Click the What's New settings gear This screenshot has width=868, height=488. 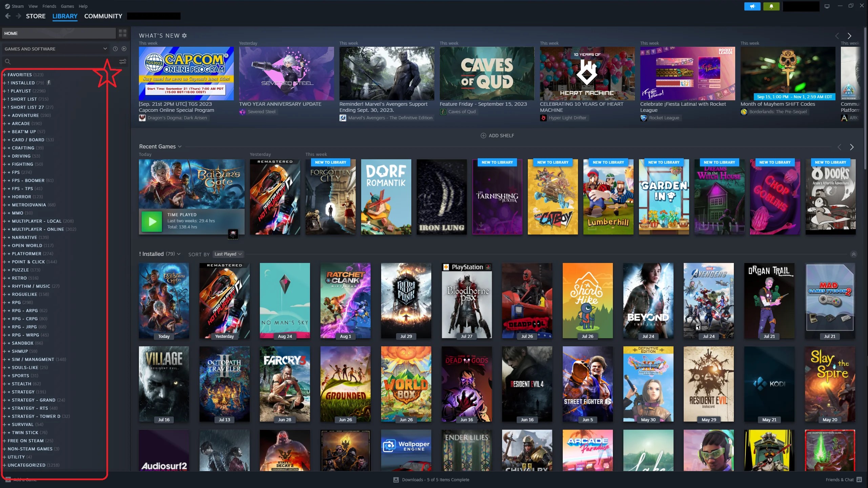(184, 36)
